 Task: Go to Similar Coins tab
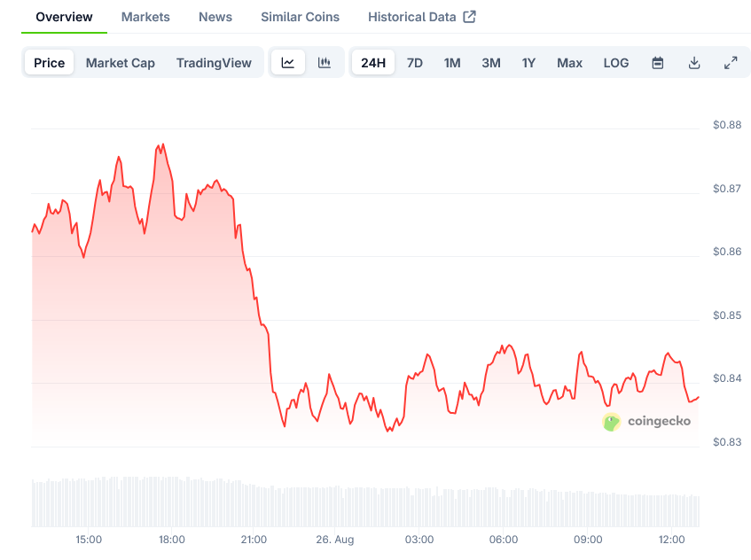click(301, 17)
